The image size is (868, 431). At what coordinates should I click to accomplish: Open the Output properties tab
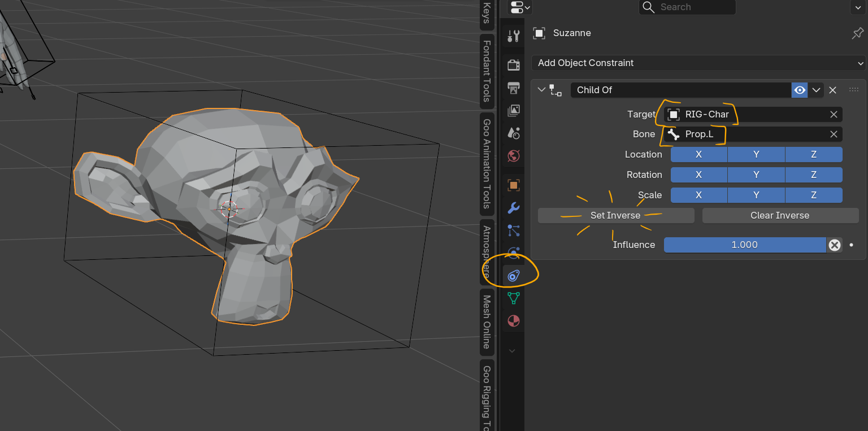click(513, 88)
